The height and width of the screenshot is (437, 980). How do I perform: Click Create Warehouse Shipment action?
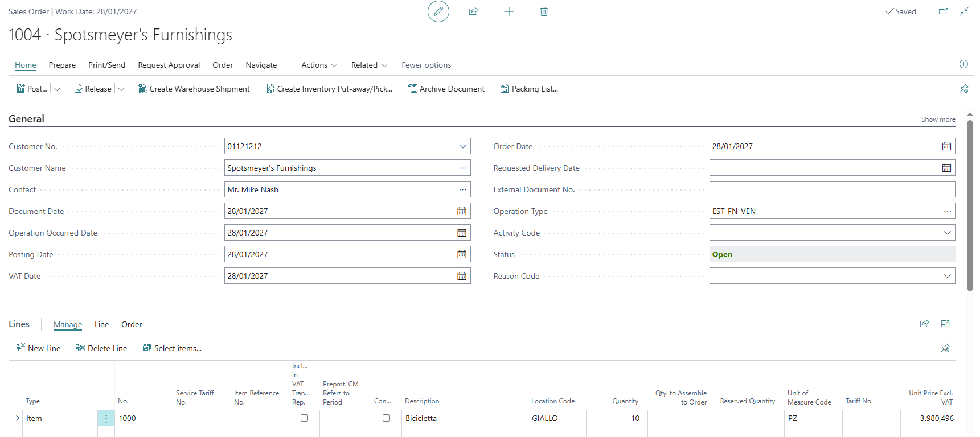click(x=194, y=89)
